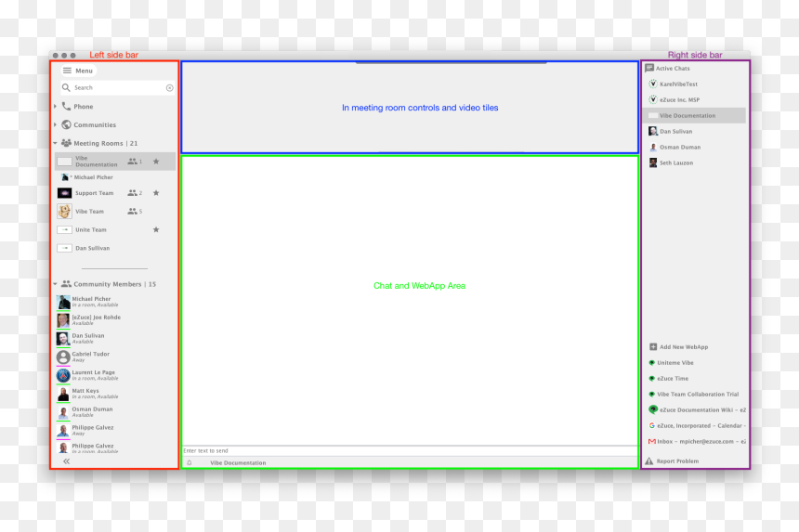Open the KarelVibeTest active chat
The width and height of the screenshot is (799, 532).
678,84
